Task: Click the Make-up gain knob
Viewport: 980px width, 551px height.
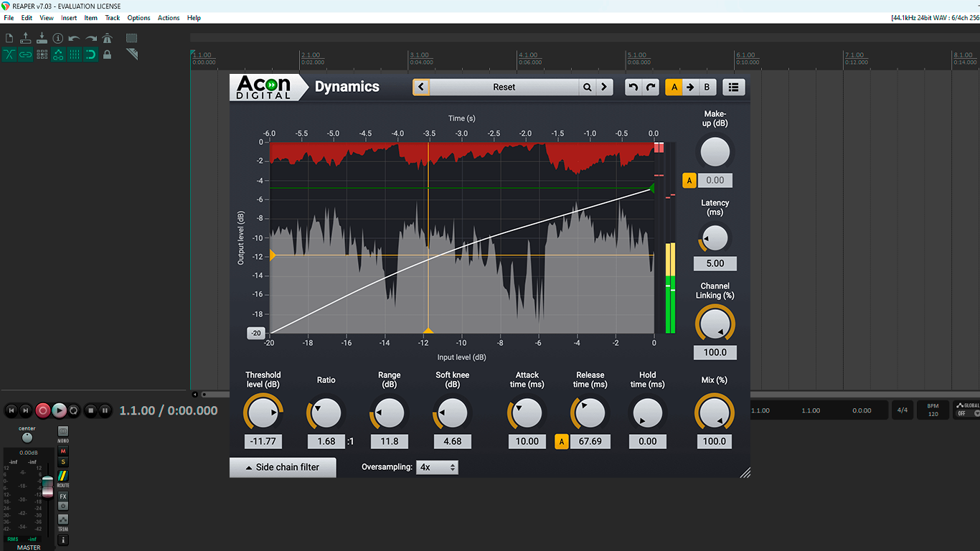Action: pyautogui.click(x=715, y=152)
